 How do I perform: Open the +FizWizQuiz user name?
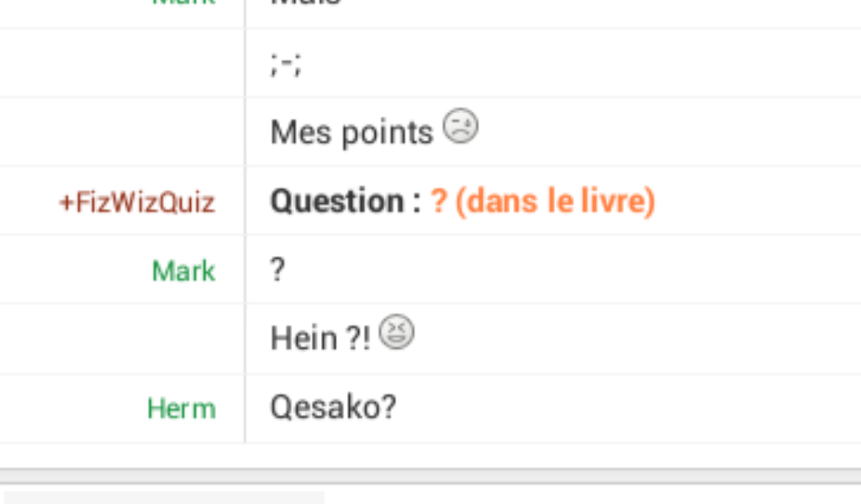(x=136, y=202)
